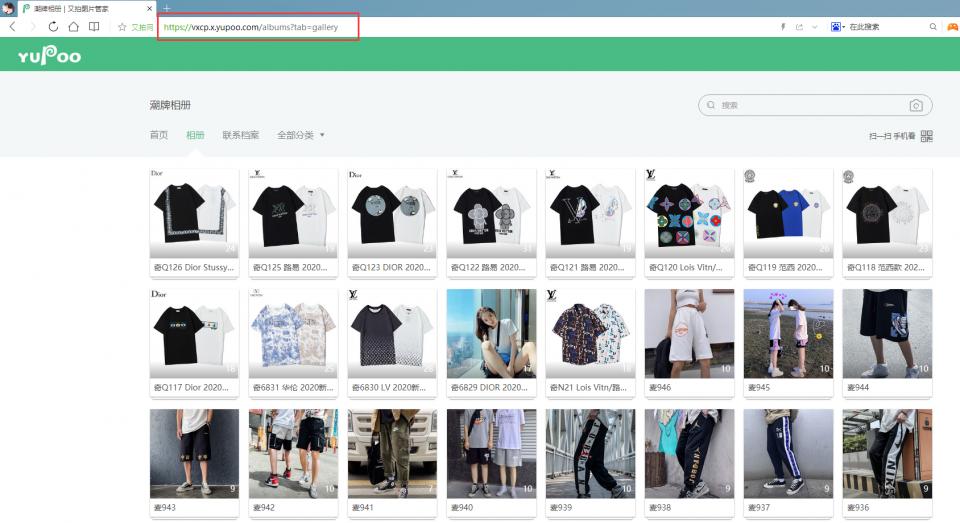960x523 pixels.
Task: Open the search engine selector dropdown
Action: coord(838,27)
